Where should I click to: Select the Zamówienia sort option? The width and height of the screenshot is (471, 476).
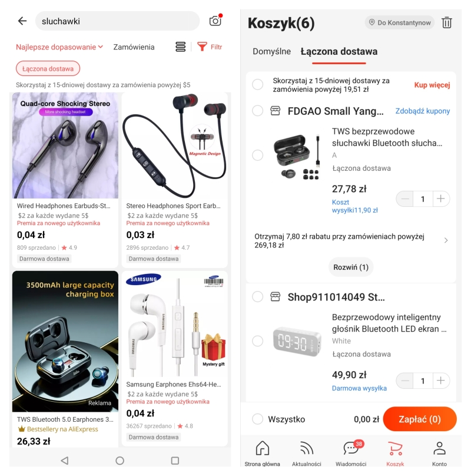pyautogui.click(x=134, y=47)
